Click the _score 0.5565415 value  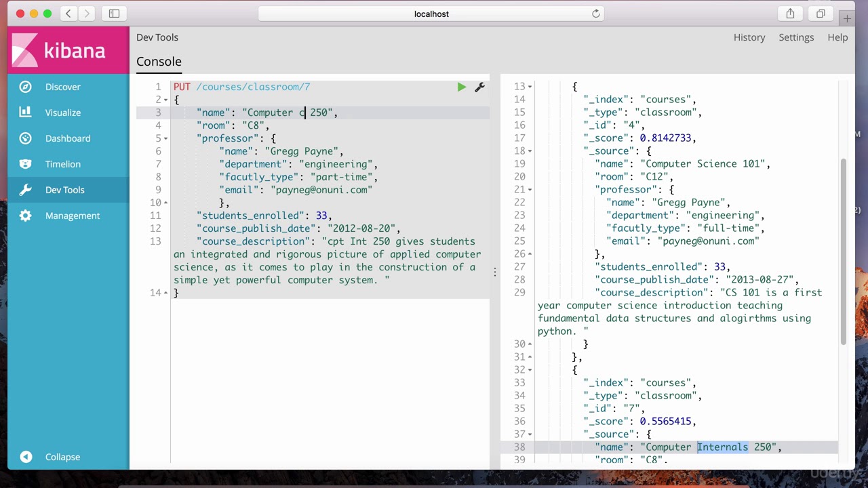click(x=665, y=422)
